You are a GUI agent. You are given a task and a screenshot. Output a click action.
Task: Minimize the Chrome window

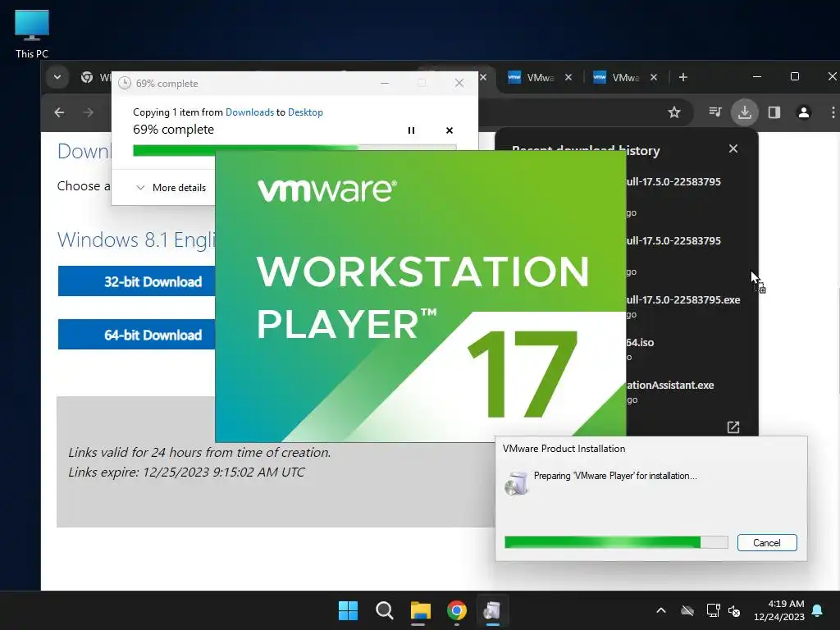pyautogui.click(x=757, y=76)
